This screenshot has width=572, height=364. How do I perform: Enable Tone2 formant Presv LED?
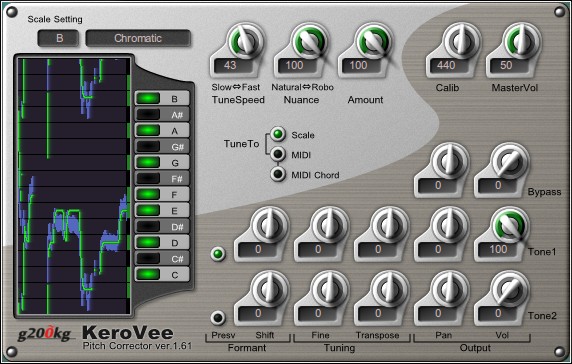pyautogui.click(x=218, y=318)
